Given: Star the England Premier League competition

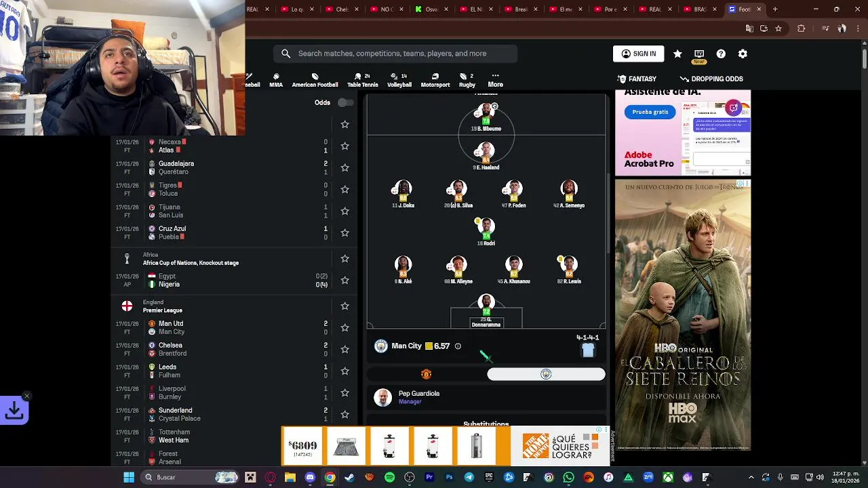Looking at the screenshot, I should [344, 306].
